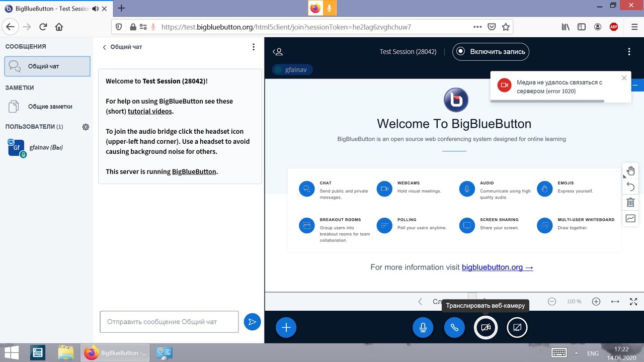Open page actions three-dot menu
Viewport: 644px width, 362px height.
click(477, 27)
